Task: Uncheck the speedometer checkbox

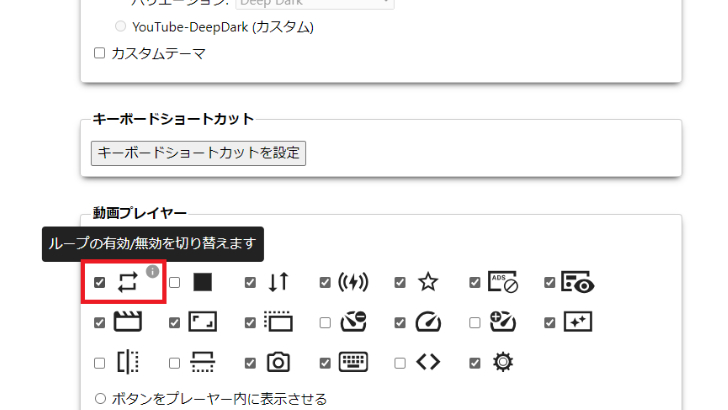Action: (400, 323)
